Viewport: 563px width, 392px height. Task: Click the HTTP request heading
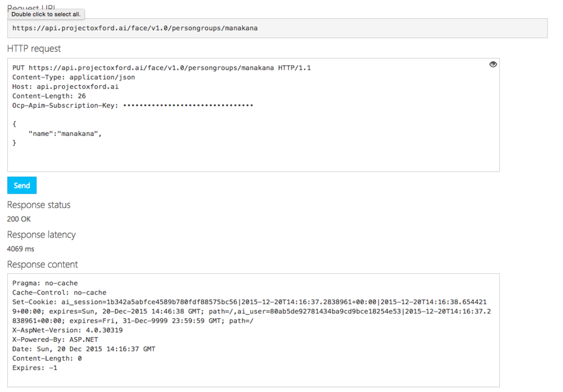[34, 48]
